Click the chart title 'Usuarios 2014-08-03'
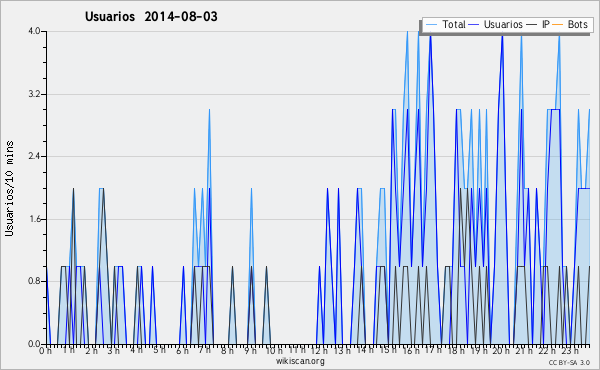 pyautogui.click(x=151, y=16)
